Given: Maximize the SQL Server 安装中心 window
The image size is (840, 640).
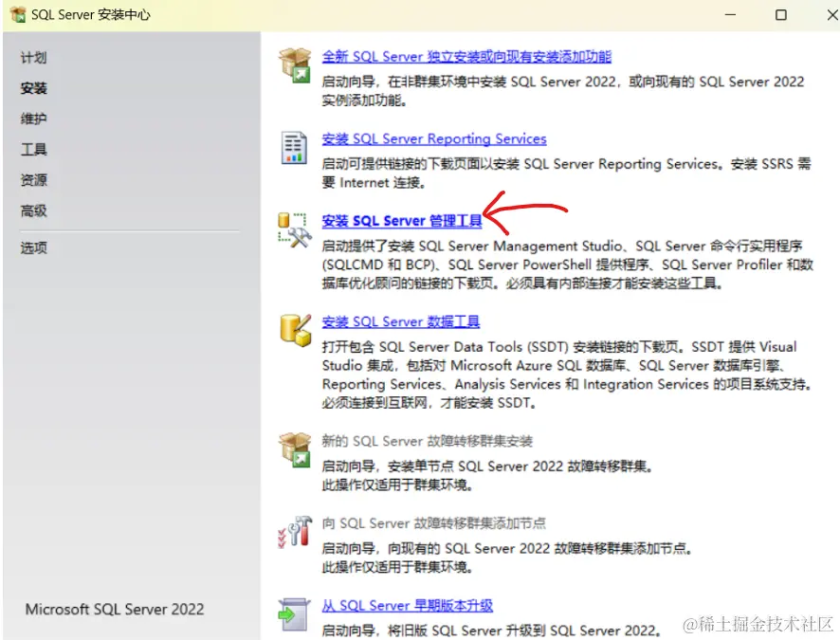Looking at the screenshot, I should click(781, 14).
